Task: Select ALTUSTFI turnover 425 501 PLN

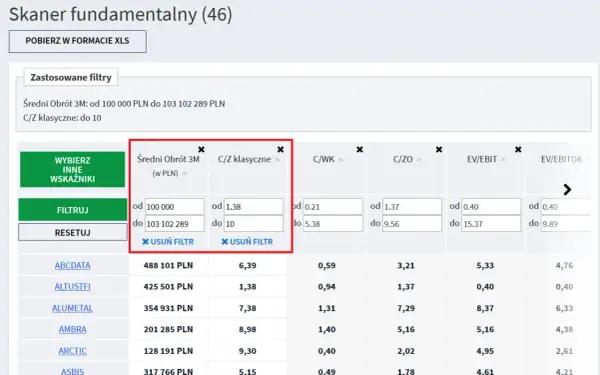Action: 168,287
